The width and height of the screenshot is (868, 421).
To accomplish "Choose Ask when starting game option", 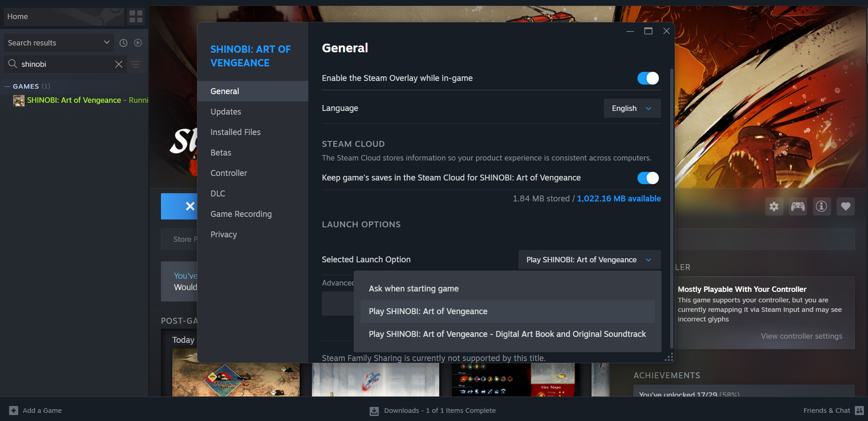I will 413,289.
